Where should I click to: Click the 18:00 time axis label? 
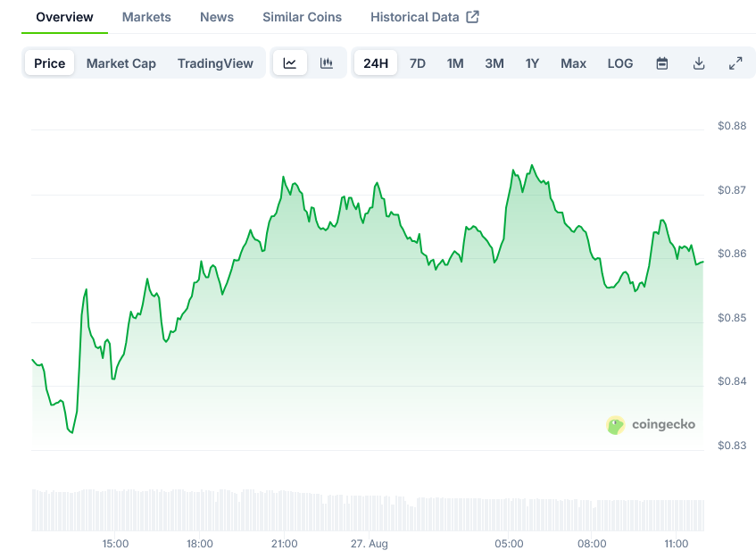(200, 544)
